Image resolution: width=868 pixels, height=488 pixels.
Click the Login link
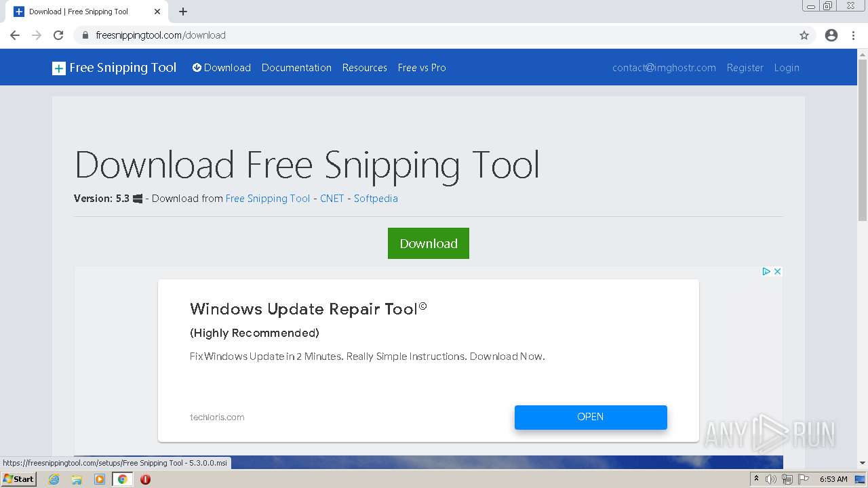(787, 68)
